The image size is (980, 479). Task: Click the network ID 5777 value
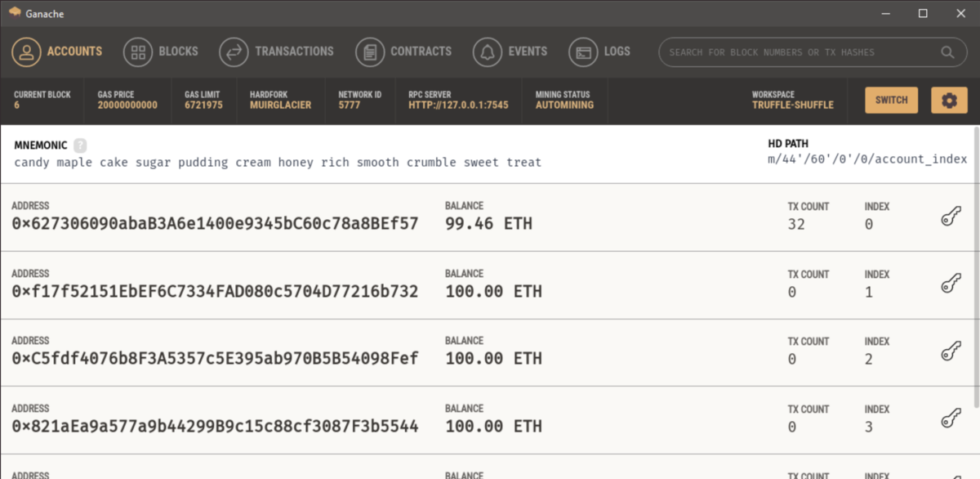coord(349,105)
